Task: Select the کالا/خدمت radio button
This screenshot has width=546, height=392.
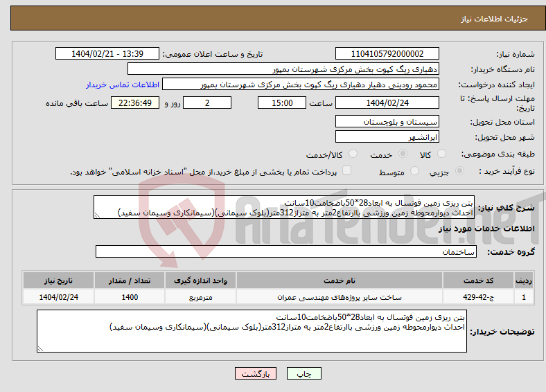Action: [x=353, y=154]
